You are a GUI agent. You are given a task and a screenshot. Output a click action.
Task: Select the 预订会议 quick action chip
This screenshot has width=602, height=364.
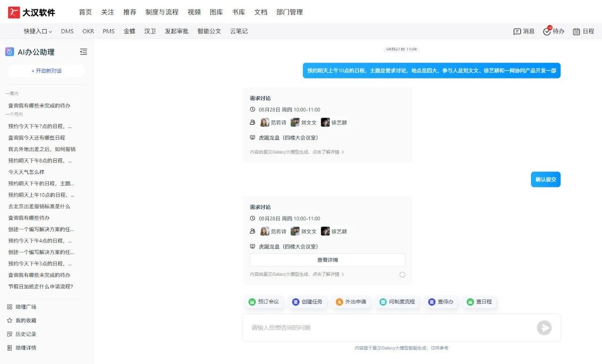tap(264, 302)
